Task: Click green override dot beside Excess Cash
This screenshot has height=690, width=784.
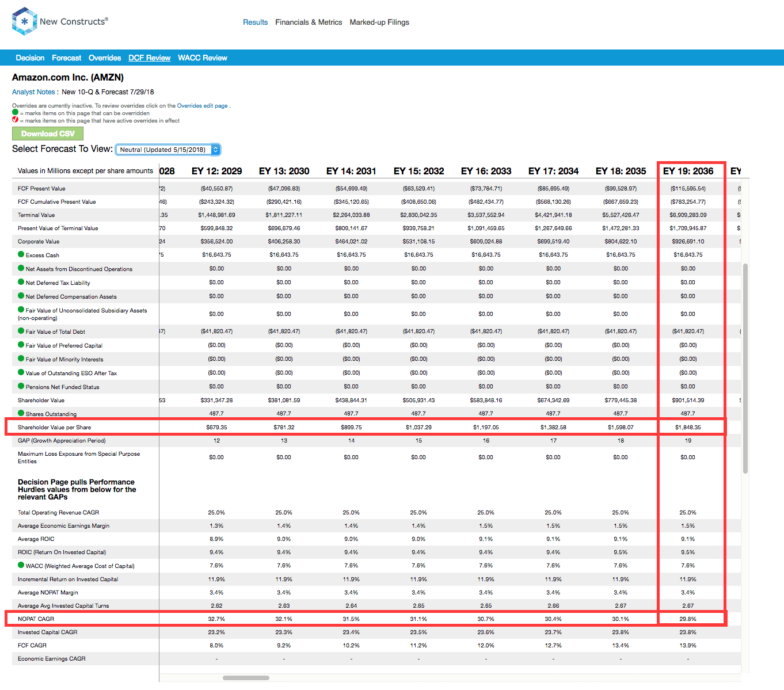Action: tap(21, 254)
